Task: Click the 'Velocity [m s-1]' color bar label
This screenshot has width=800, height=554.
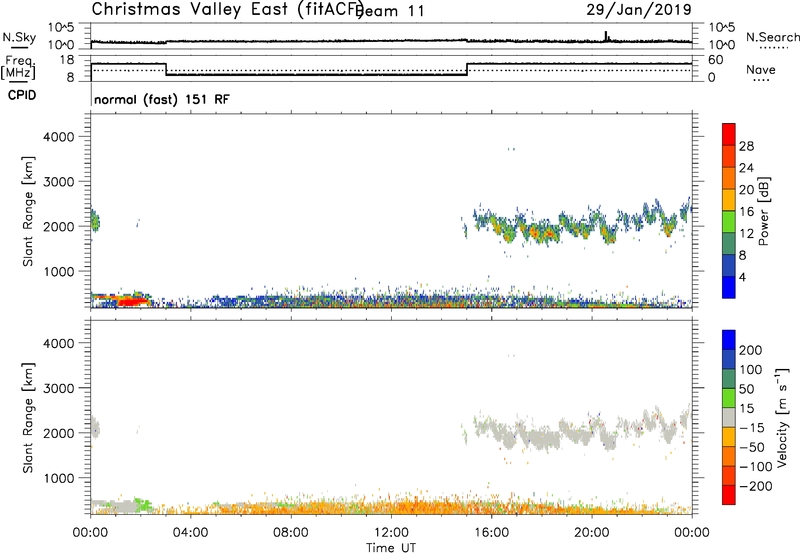Action: 782,417
